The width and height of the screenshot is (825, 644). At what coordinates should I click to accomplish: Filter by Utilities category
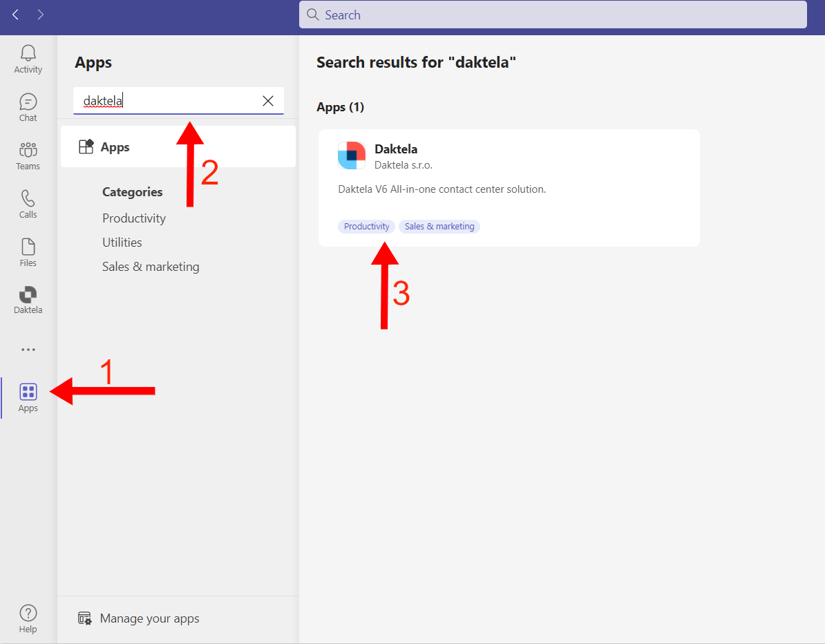tap(122, 243)
